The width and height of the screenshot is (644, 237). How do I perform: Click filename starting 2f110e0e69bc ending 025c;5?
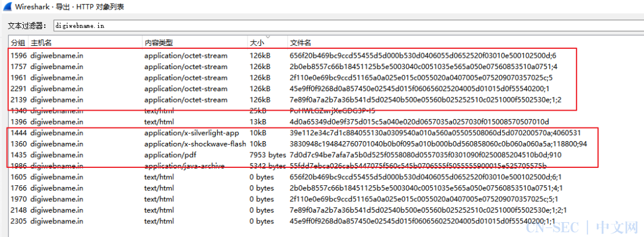(422, 77)
